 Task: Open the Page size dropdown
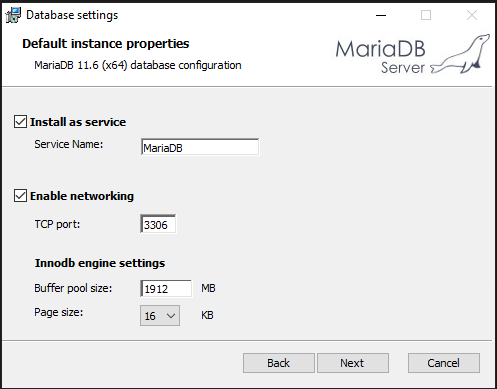pos(160,315)
